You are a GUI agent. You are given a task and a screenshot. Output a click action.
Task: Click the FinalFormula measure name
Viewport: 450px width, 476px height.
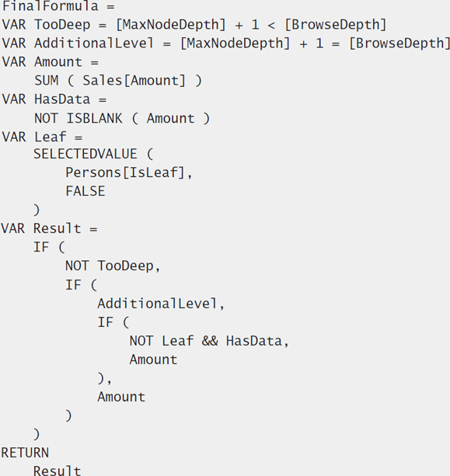[51, 6]
